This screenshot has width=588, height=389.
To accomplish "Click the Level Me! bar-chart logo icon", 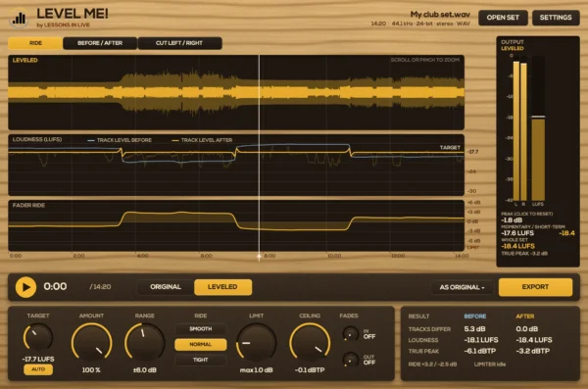I will click(19, 18).
